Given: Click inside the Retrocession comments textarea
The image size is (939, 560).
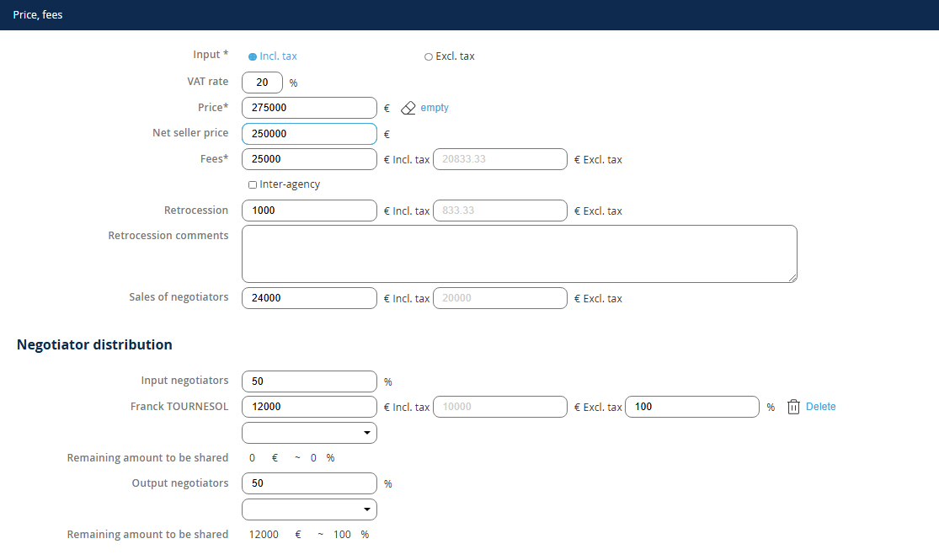Looking at the screenshot, I should coord(519,253).
